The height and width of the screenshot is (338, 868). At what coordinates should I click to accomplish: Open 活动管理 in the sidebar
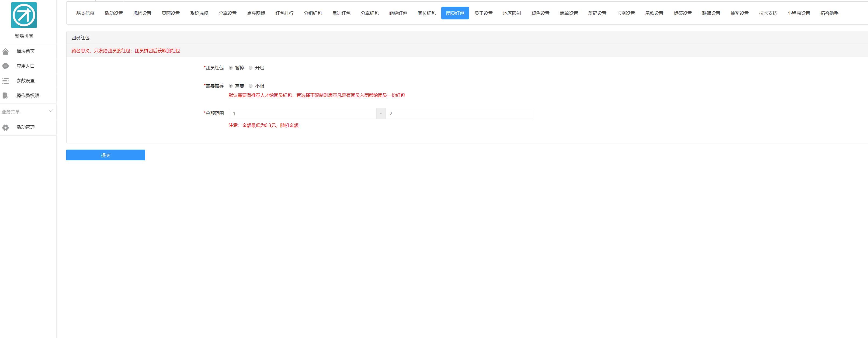pos(26,127)
